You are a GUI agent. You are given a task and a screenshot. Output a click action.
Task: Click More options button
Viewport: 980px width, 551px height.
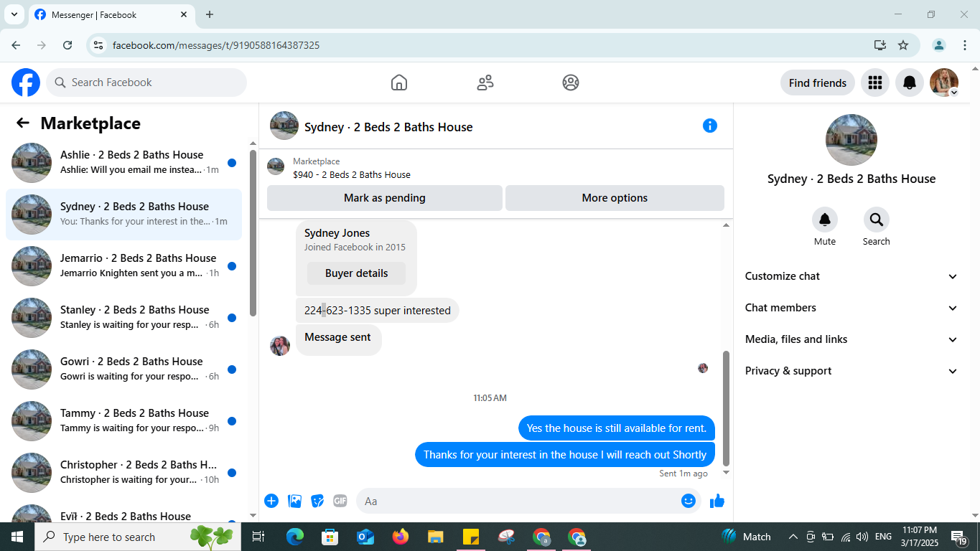click(615, 198)
